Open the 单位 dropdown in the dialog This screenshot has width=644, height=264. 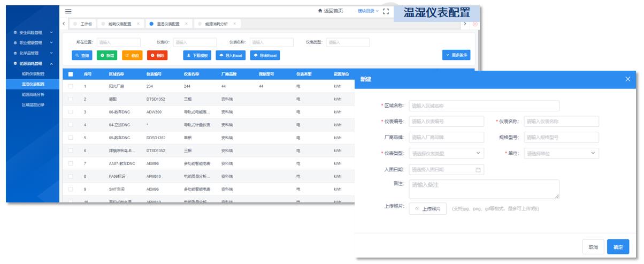[x=561, y=153]
